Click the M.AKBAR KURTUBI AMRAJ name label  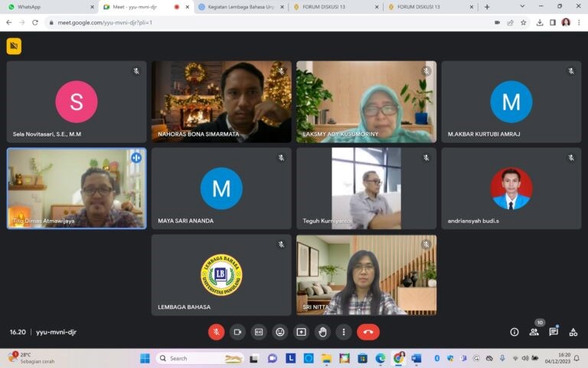coord(484,134)
